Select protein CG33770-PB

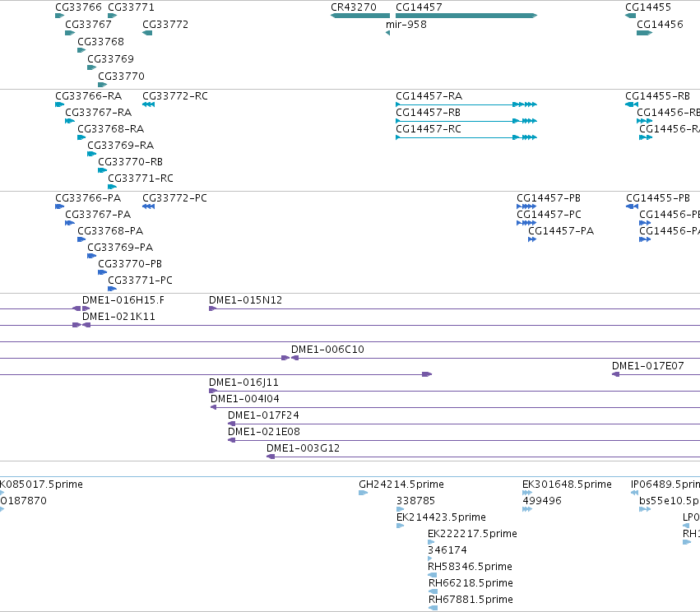tap(130, 264)
